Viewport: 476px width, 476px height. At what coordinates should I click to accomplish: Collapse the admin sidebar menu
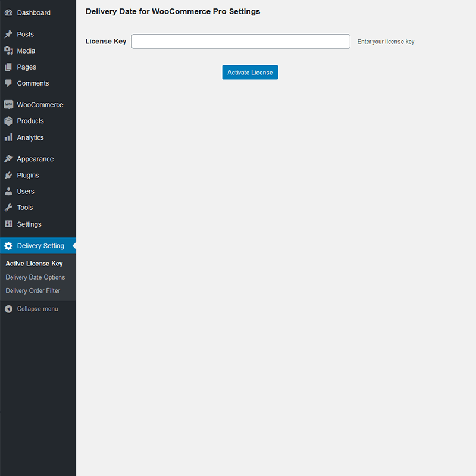coord(37,309)
